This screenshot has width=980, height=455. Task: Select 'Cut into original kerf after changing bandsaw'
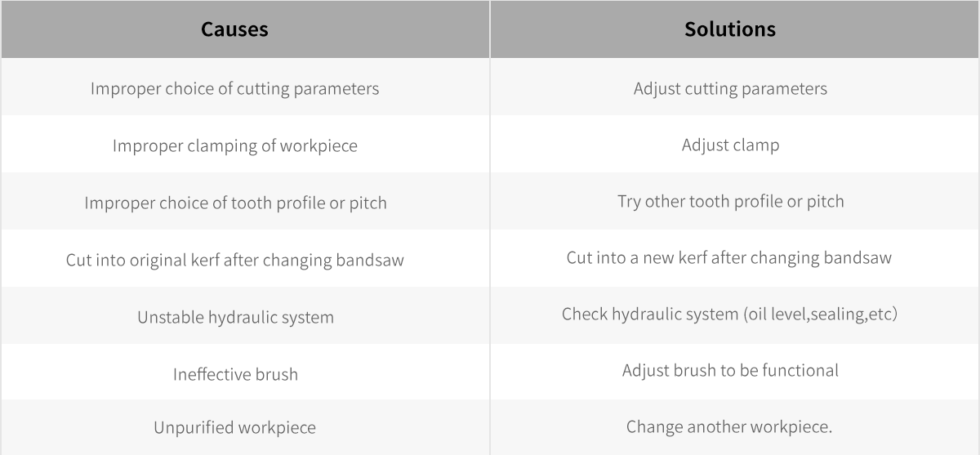click(x=235, y=260)
